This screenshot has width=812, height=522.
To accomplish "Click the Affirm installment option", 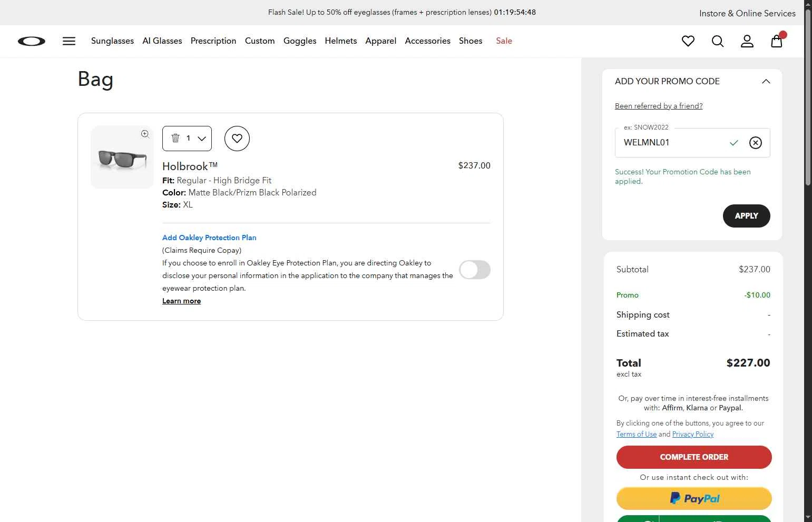I will pos(672,408).
